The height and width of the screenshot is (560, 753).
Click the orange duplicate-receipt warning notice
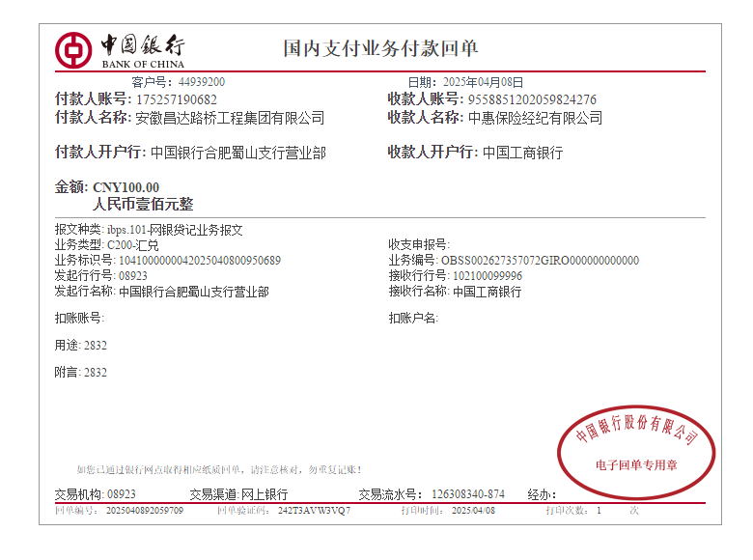tap(219, 470)
